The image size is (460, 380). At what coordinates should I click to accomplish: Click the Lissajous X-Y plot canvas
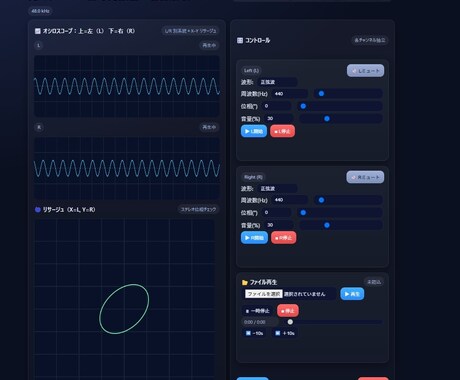[x=125, y=299]
